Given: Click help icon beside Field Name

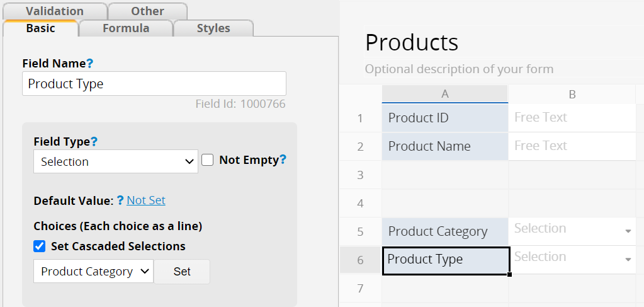Looking at the screenshot, I should (x=90, y=64).
